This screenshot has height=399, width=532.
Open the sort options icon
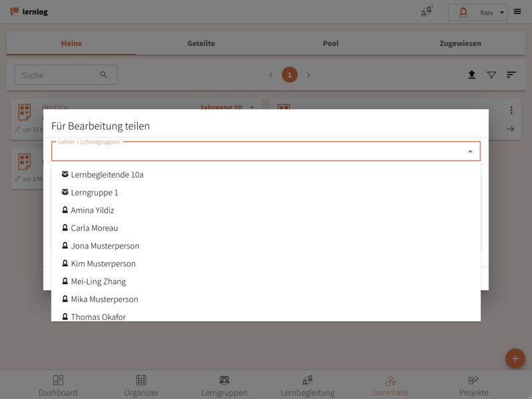coord(511,75)
